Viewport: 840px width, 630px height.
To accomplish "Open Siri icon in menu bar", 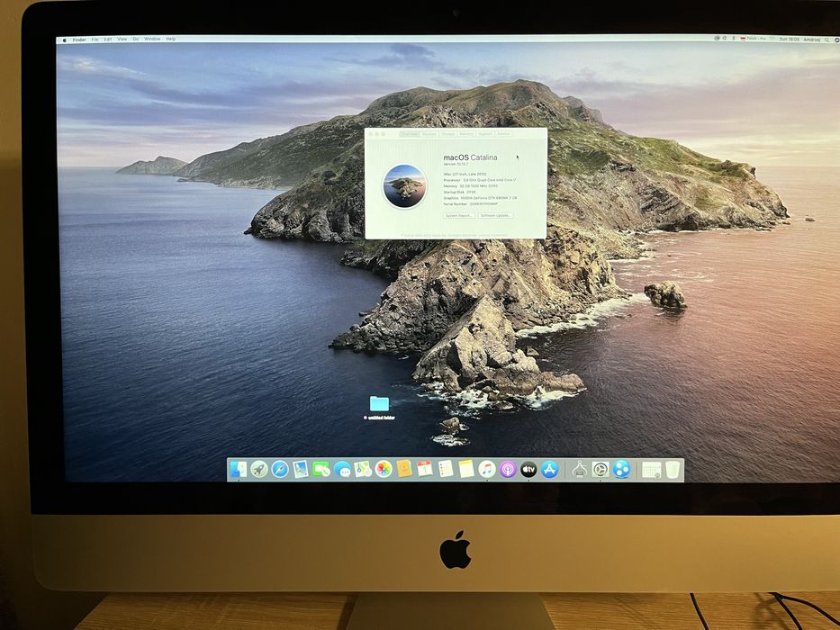I will point(836,40).
